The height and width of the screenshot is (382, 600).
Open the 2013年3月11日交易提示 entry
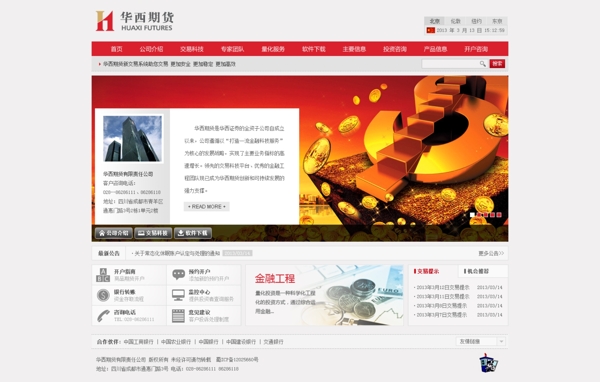tap(443, 297)
